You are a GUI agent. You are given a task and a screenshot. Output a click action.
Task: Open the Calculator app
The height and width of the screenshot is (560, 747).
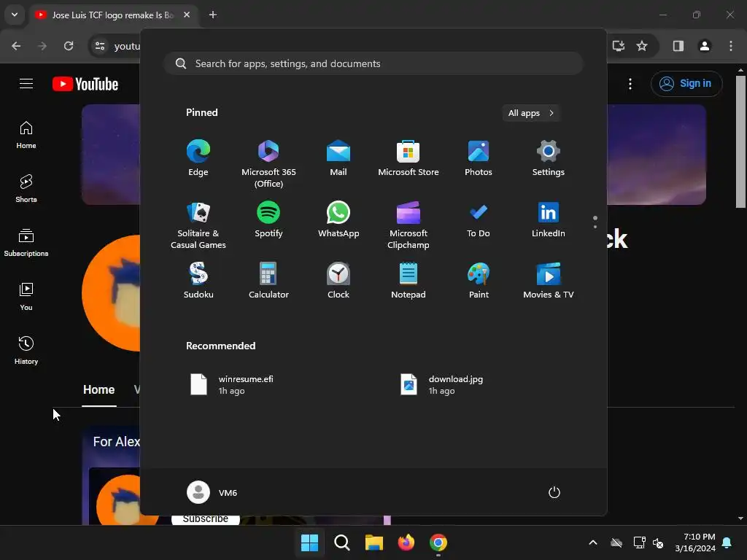pos(268,281)
